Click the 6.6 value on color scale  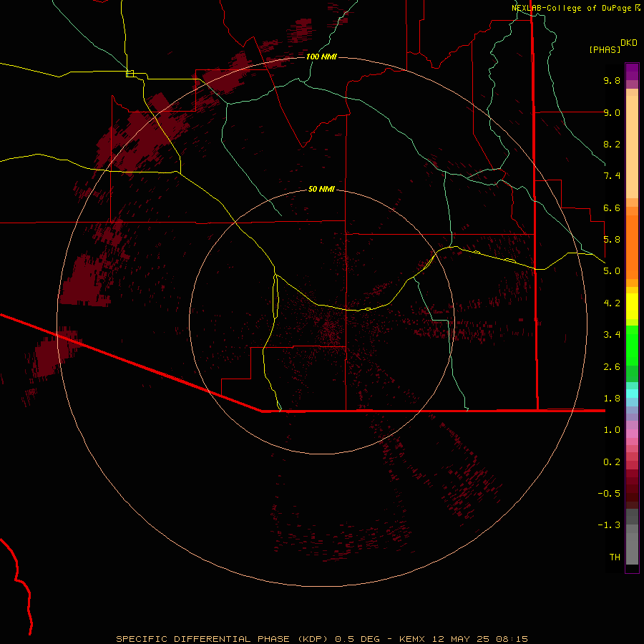click(612, 208)
